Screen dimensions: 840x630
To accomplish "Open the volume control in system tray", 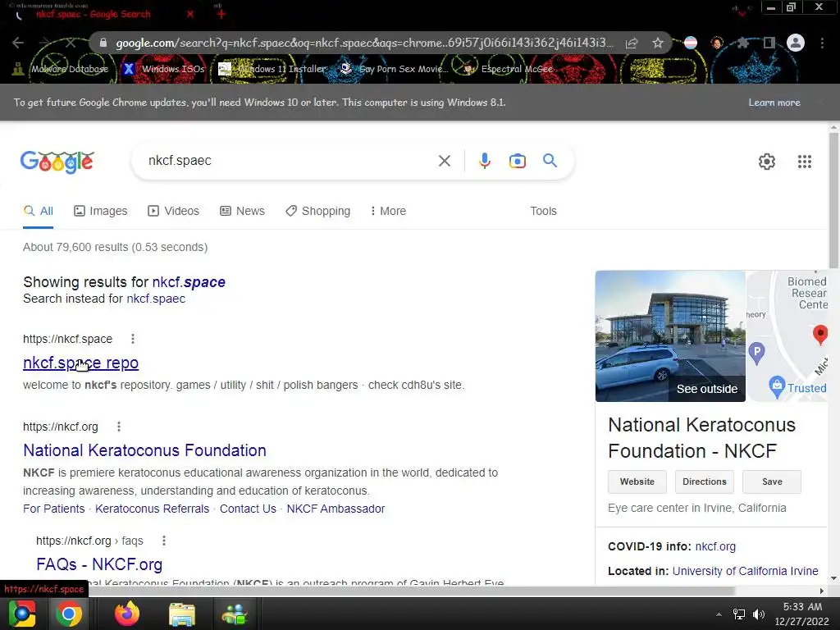I will pyautogui.click(x=759, y=614).
